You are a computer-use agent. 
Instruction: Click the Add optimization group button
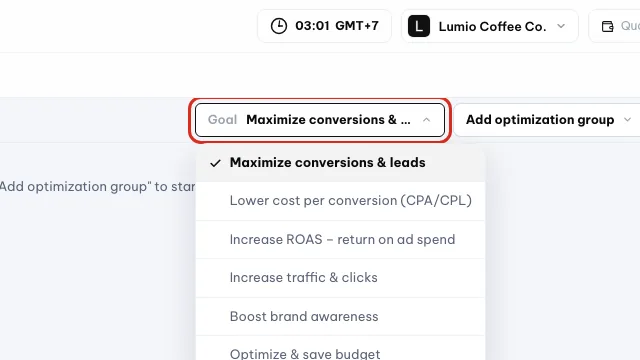tap(547, 120)
